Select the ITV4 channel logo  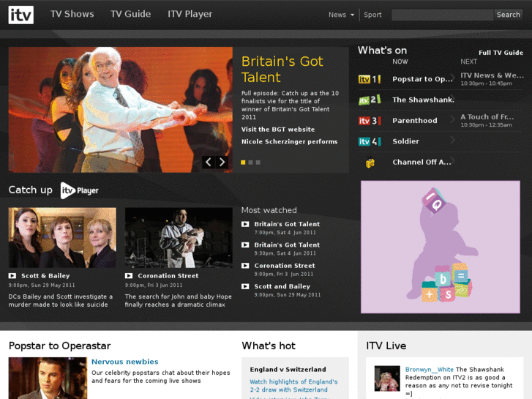coord(370,141)
